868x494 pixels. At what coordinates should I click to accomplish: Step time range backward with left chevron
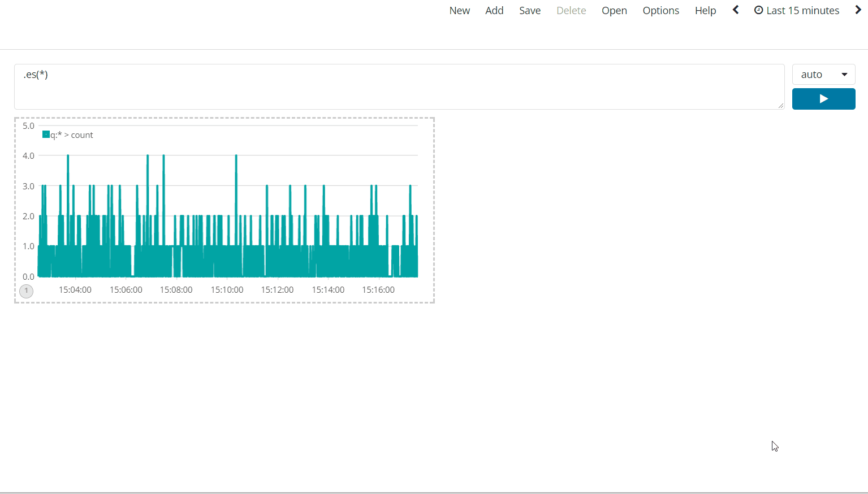pos(735,10)
